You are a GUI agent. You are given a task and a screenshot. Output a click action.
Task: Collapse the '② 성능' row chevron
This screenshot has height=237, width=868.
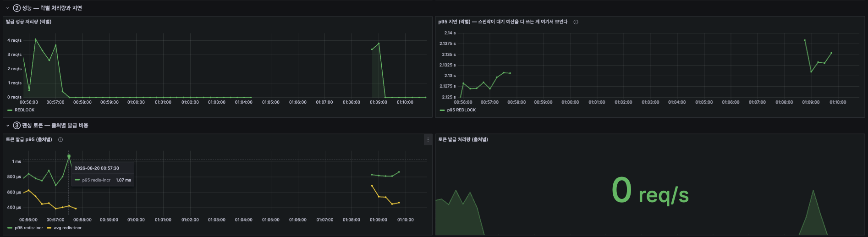pyautogui.click(x=8, y=8)
